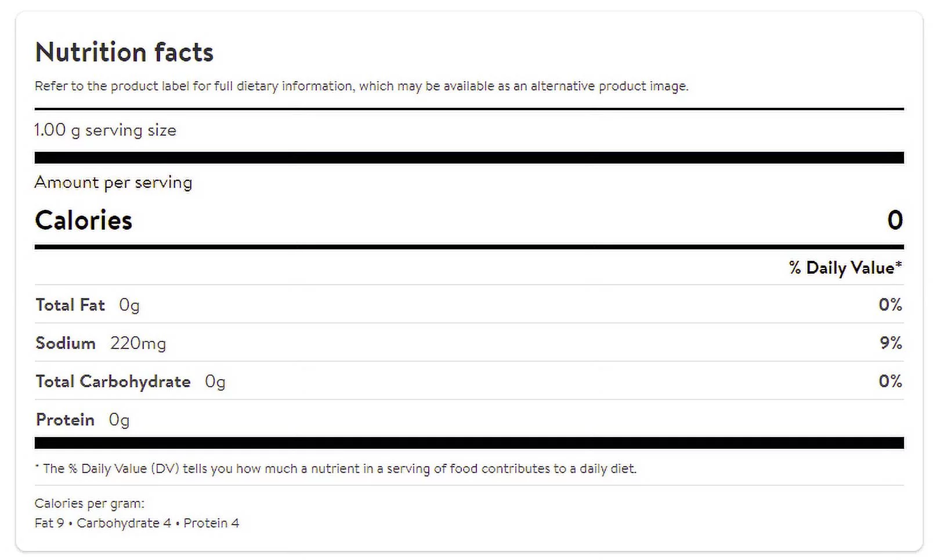
Task: Click the Protein label
Action: point(65,420)
